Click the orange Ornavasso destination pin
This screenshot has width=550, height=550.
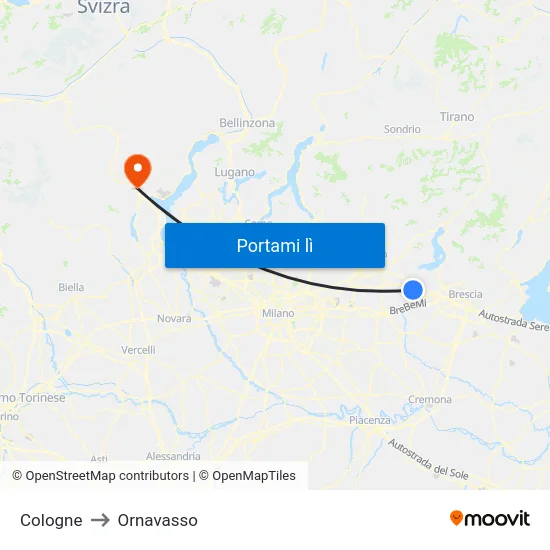click(x=138, y=170)
